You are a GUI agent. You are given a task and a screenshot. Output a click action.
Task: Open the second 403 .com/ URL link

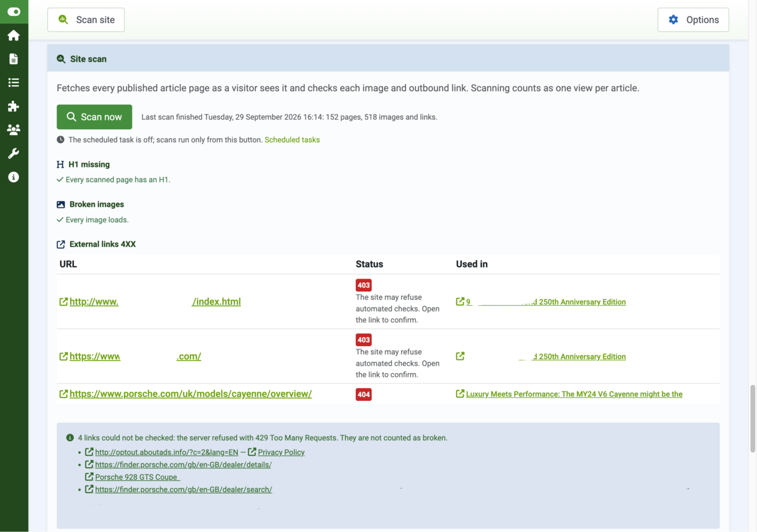(x=135, y=356)
